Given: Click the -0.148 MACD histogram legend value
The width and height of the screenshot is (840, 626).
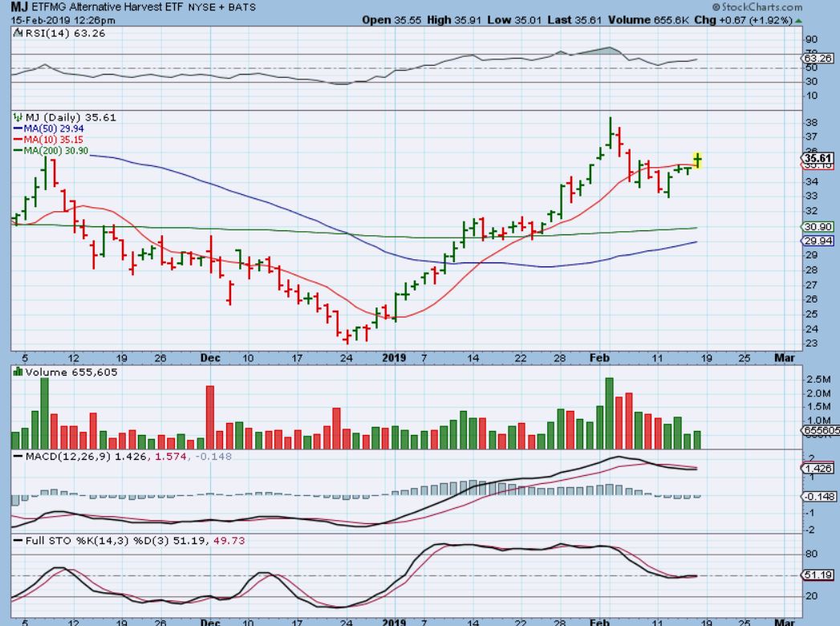Looking at the screenshot, I should click(x=213, y=457).
